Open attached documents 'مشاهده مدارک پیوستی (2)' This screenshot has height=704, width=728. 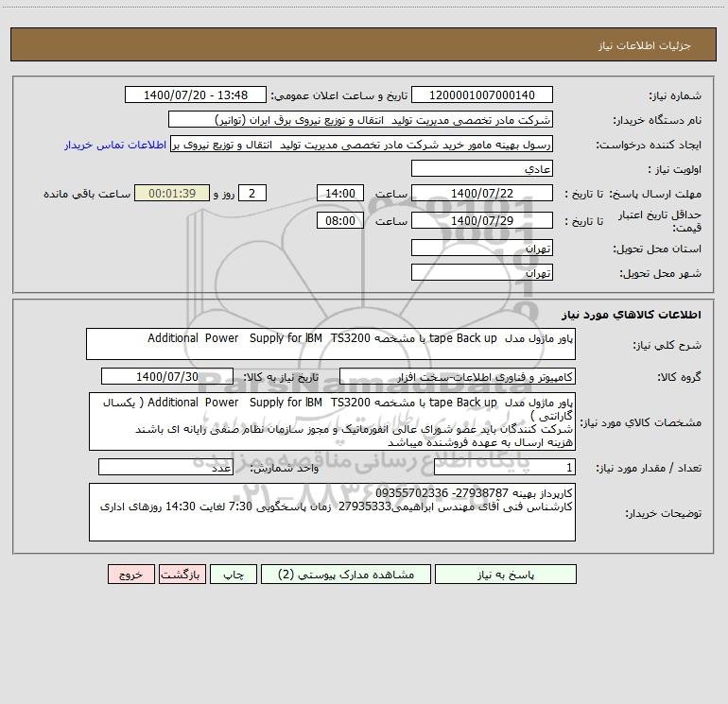pyautogui.click(x=346, y=574)
